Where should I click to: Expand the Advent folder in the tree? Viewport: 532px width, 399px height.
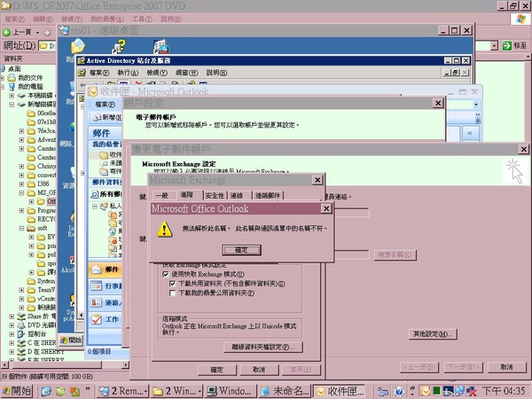21,140
